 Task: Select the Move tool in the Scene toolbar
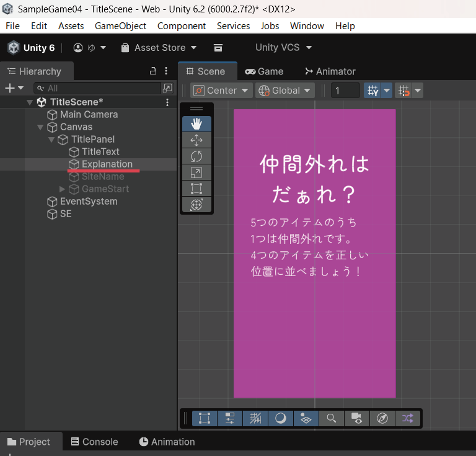pos(196,140)
